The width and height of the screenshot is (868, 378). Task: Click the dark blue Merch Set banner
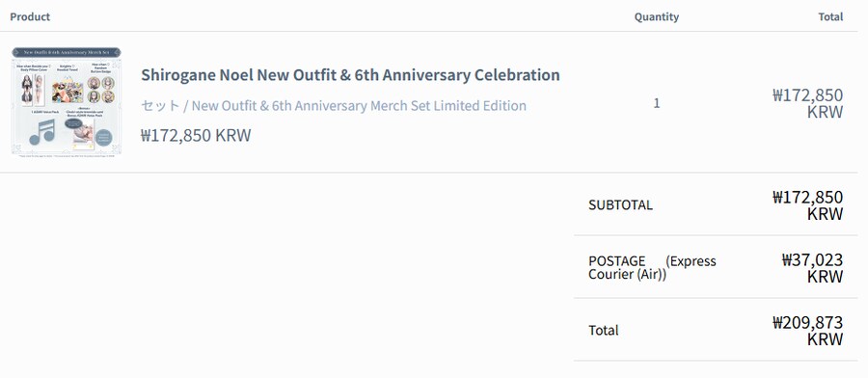(x=67, y=52)
